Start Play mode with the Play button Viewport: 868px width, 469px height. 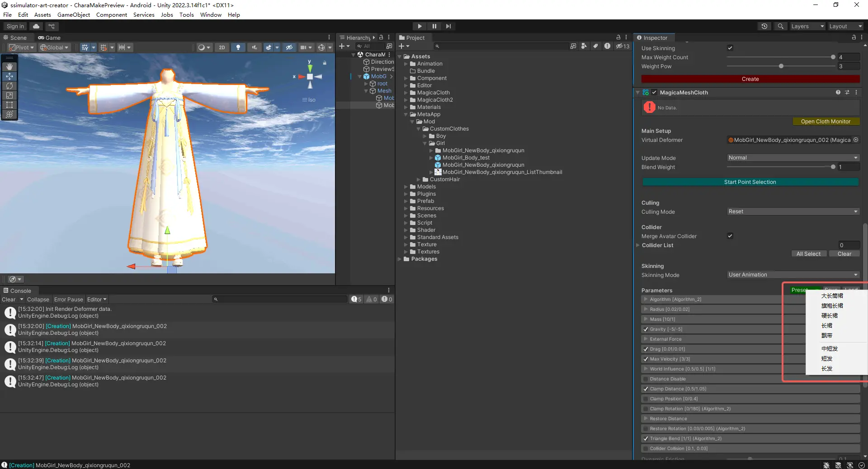(420, 26)
